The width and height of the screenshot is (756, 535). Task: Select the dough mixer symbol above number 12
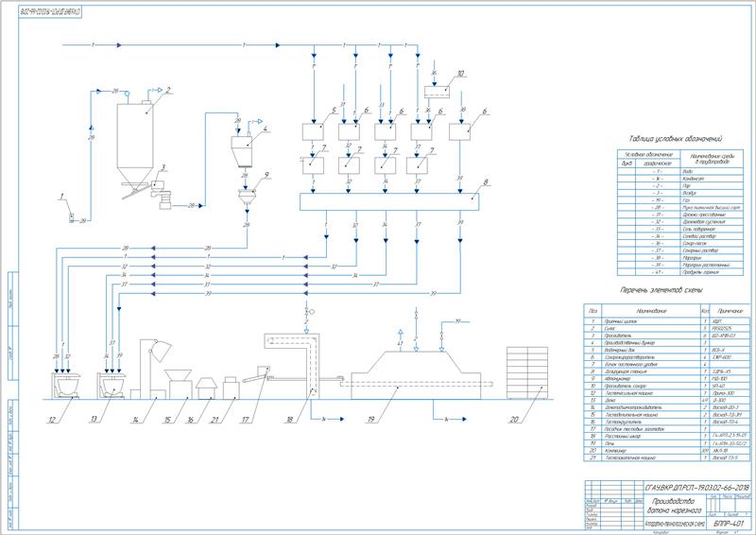(65, 386)
